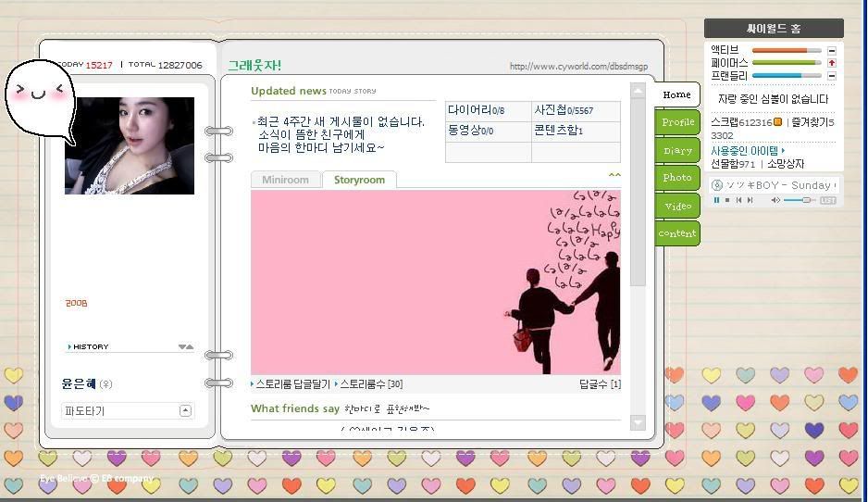Click the red arrow next to 페이머스
Screen dimensions: 868x502
[x=831, y=63]
